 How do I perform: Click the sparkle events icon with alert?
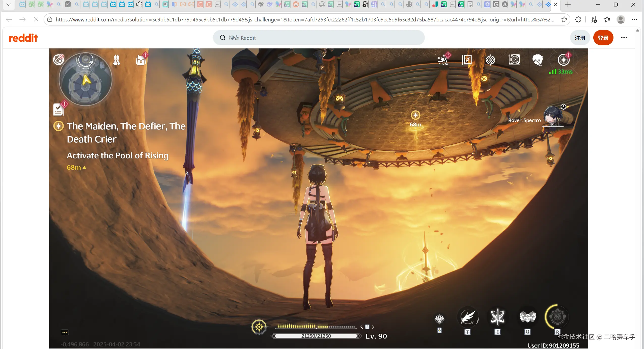[x=443, y=60]
